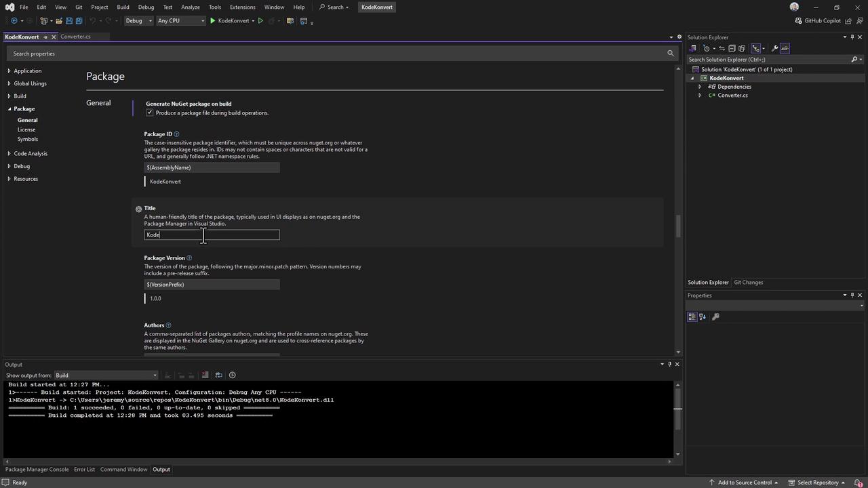Expand the Application settings section

(9, 71)
